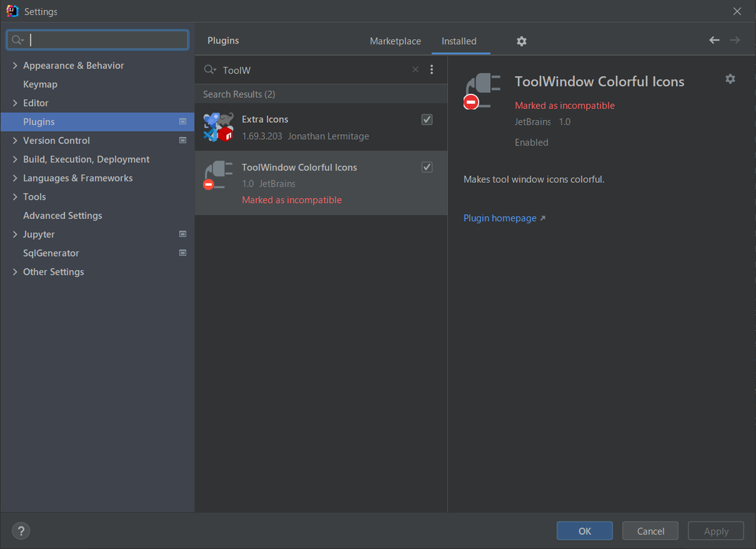The image size is (756, 549).
Task: Focus the settings search field
Action: click(98, 40)
